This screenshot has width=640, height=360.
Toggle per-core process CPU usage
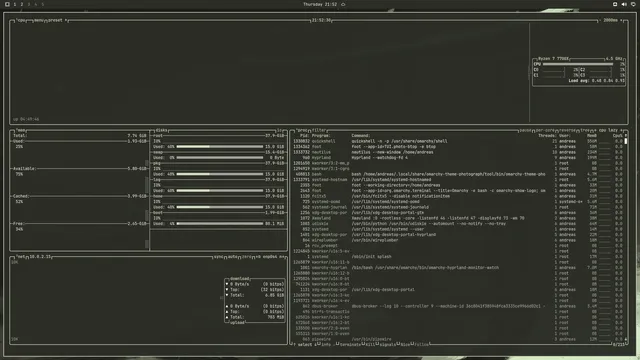545,130
